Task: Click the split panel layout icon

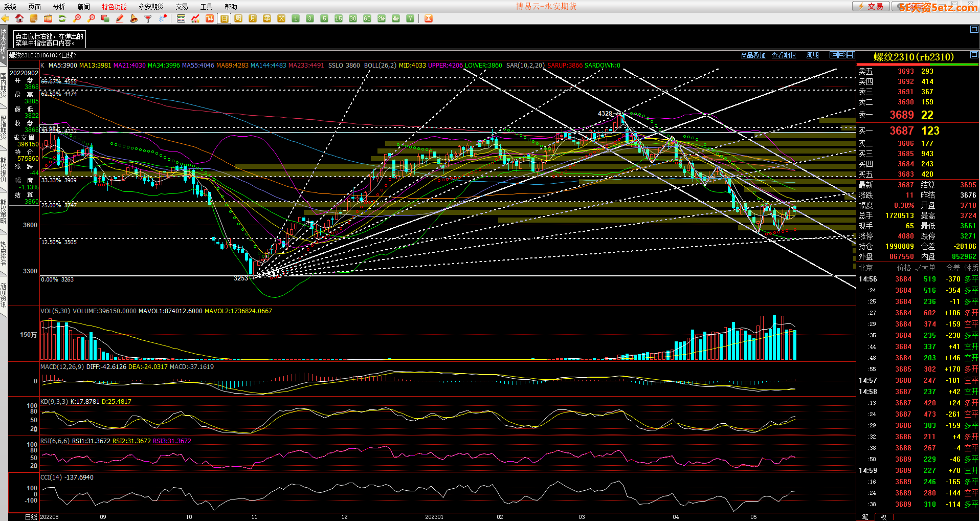Action: coord(851,55)
